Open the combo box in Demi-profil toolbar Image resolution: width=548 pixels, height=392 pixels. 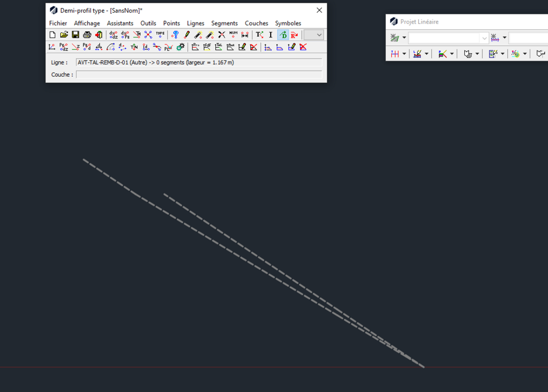tap(313, 35)
